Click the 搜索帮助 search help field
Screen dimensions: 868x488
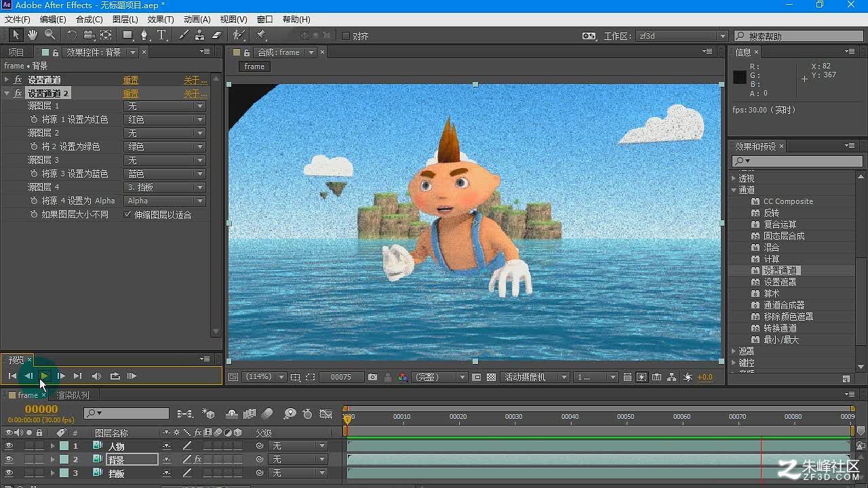[798, 36]
